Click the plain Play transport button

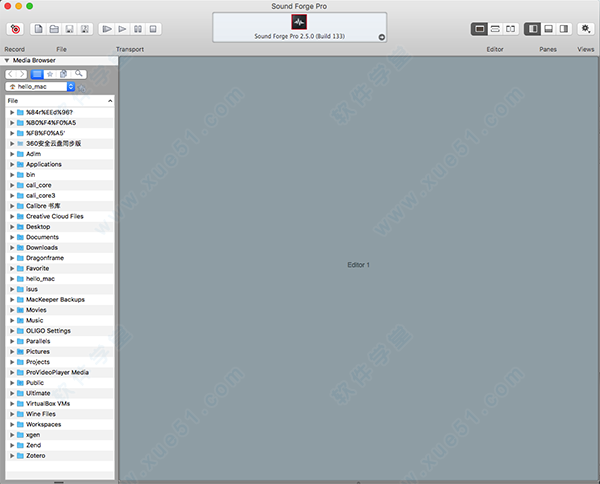pyautogui.click(x=122, y=29)
